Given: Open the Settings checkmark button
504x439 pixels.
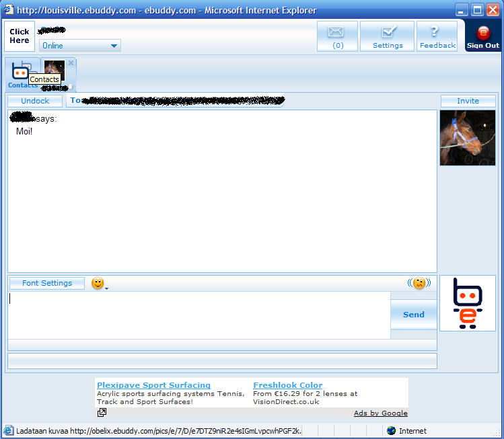Looking at the screenshot, I should [387, 36].
